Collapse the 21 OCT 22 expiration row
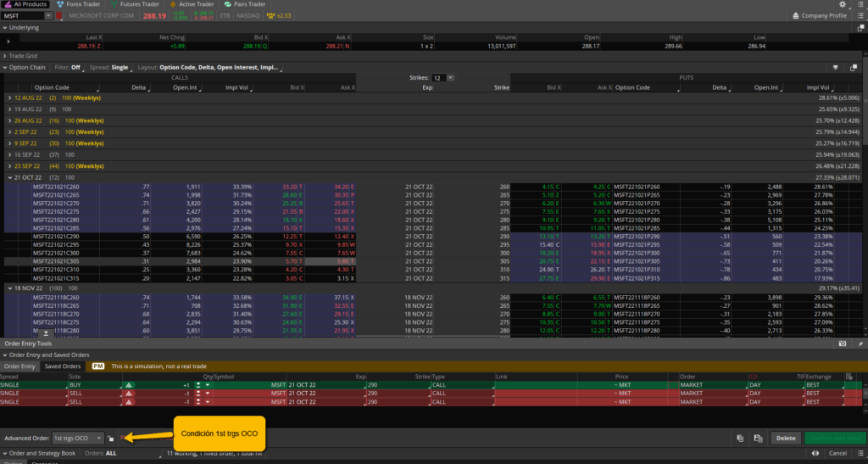The width and height of the screenshot is (868, 464). pos(9,176)
